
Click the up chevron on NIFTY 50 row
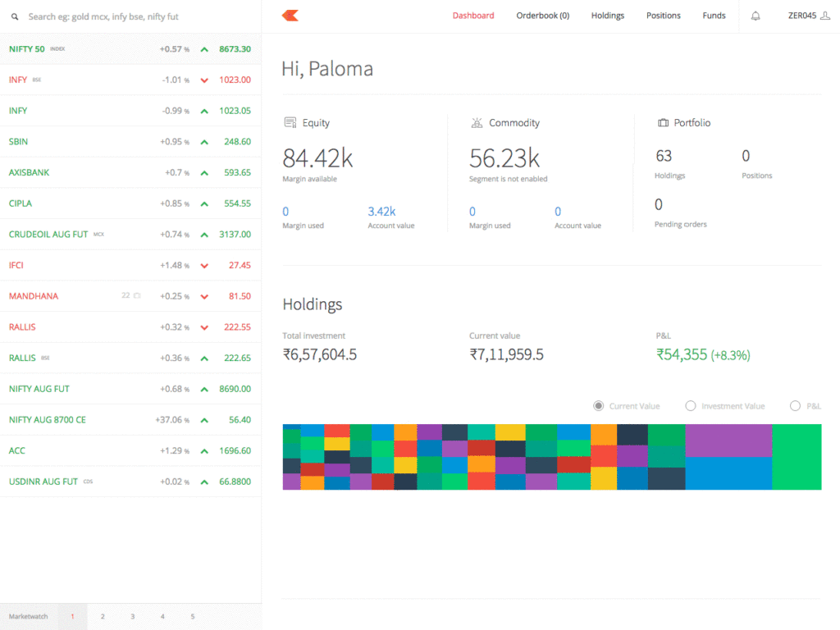pos(204,49)
